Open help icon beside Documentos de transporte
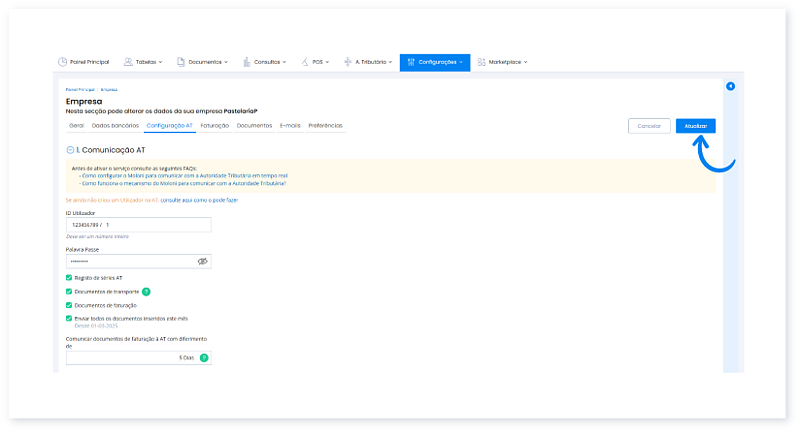 point(146,291)
